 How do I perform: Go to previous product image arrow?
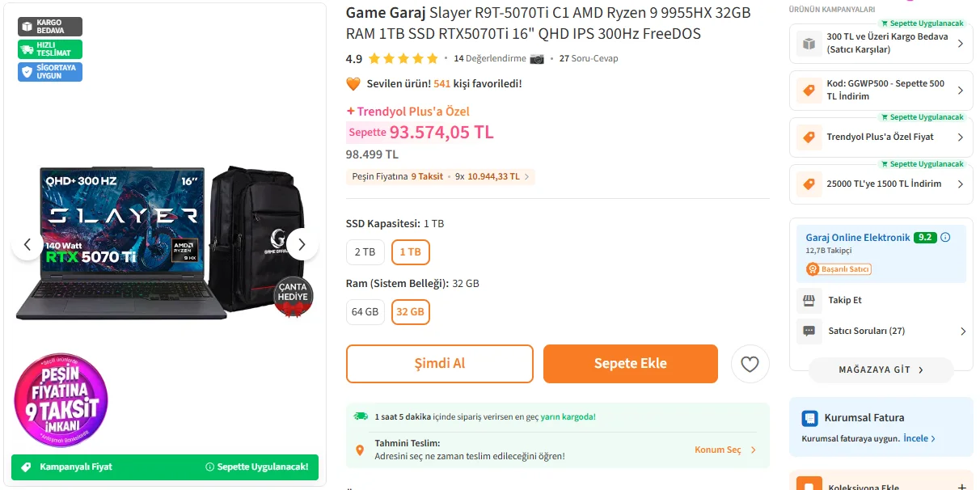click(x=27, y=244)
